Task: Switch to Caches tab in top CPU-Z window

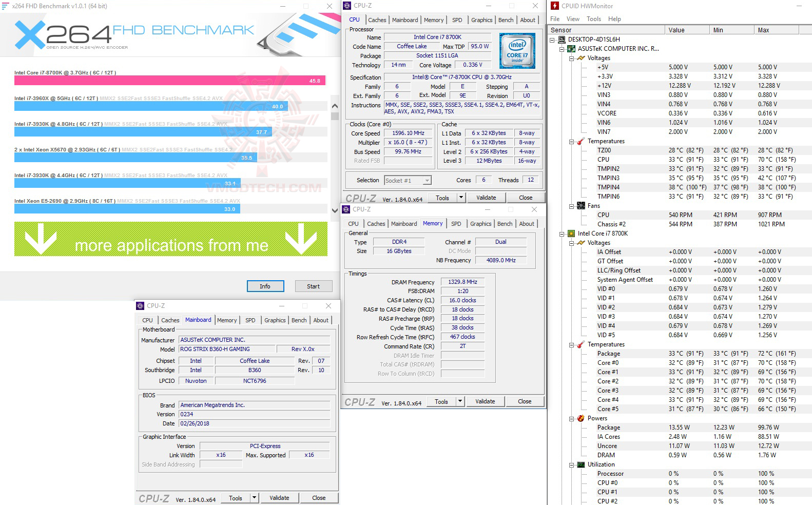Action: (377, 20)
